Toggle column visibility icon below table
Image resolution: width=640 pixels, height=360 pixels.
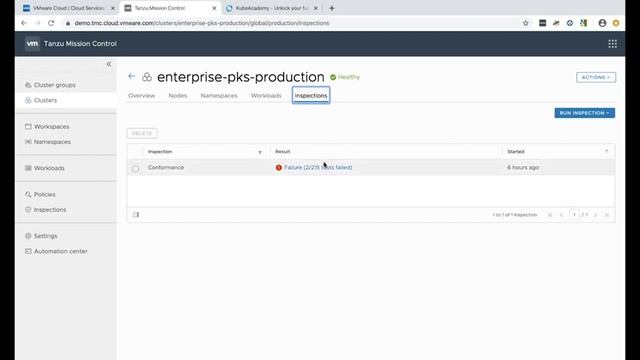pos(136,215)
